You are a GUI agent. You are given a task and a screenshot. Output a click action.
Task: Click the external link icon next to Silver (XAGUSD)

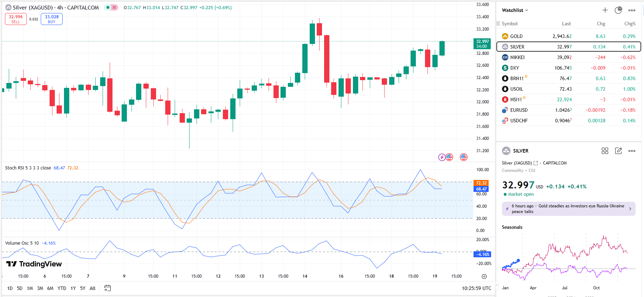[536, 163]
